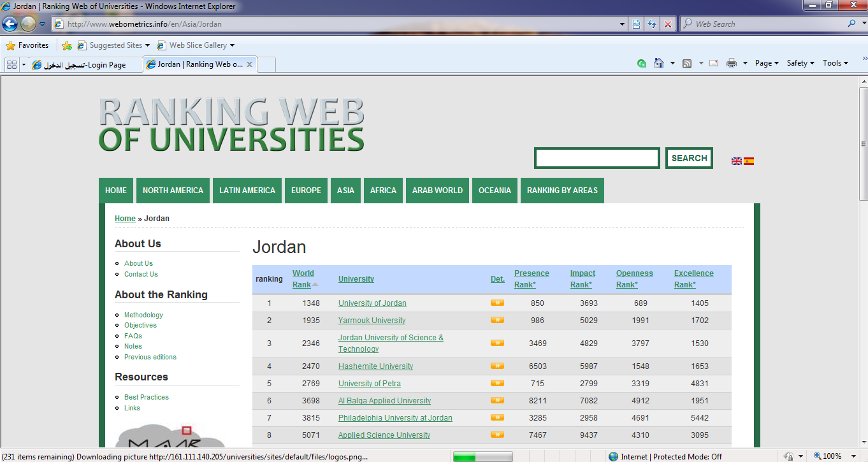Click the browser Back arrow button
Viewport: 868px width, 462px height.
pyautogui.click(x=10, y=24)
